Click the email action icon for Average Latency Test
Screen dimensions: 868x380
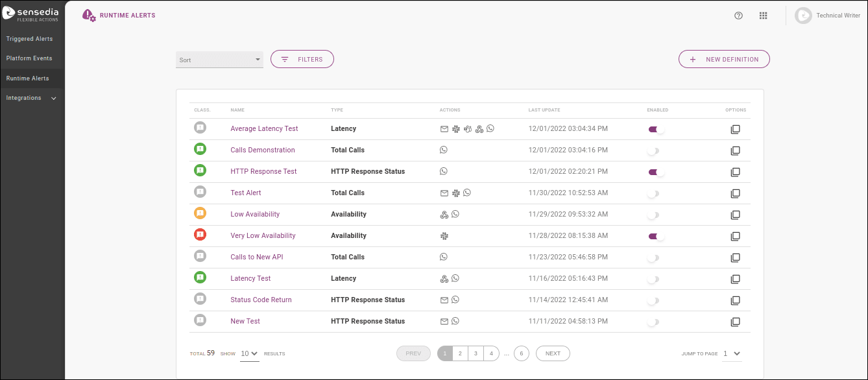point(444,128)
